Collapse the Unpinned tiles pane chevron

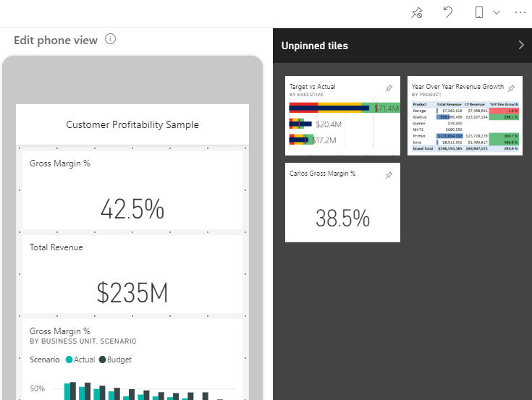pyautogui.click(x=521, y=46)
